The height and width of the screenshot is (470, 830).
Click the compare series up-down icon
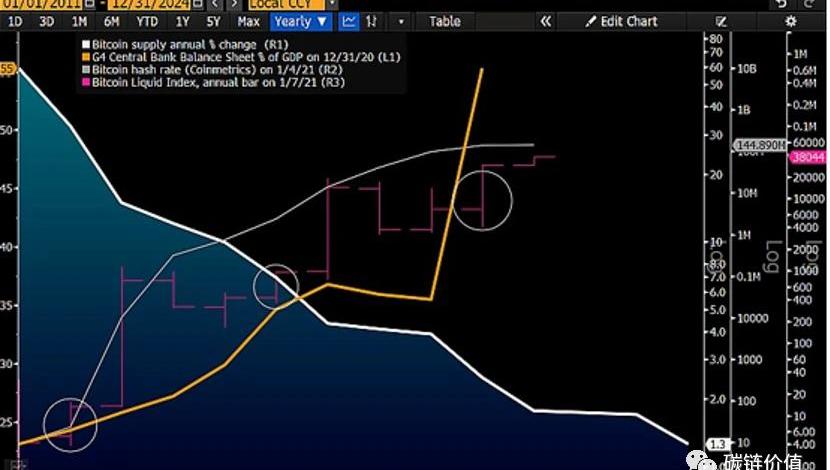tap(373, 21)
